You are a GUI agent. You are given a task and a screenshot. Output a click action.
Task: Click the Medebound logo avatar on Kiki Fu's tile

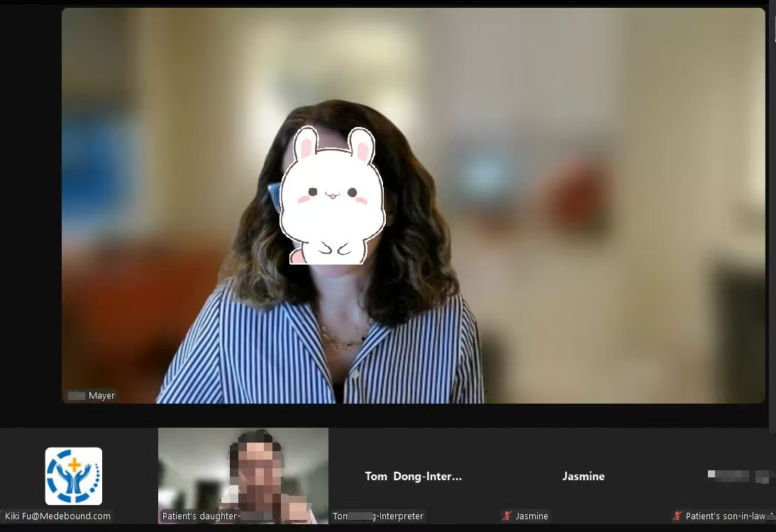pos(74,477)
